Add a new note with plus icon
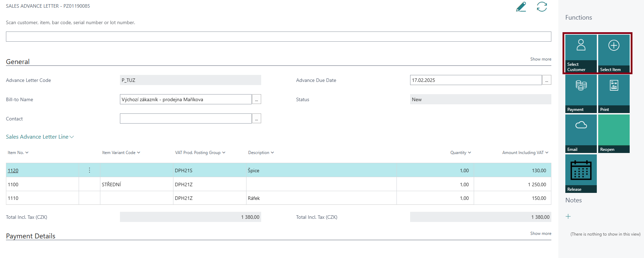The image size is (644, 258). tap(568, 216)
